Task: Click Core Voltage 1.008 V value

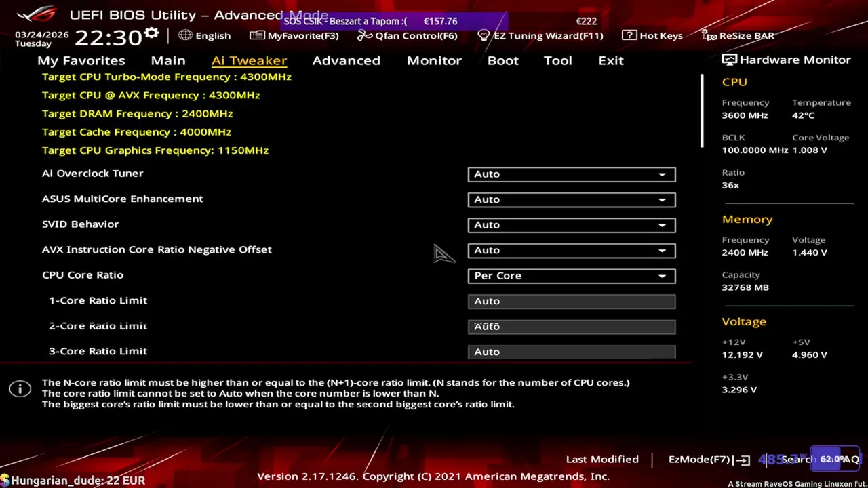Action: click(810, 150)
